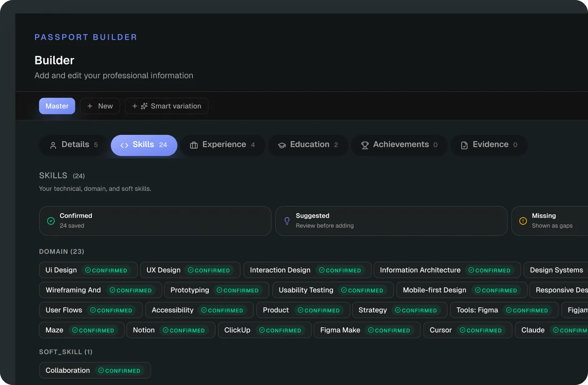Switch to the Education tab
Viewport: 588px width, 385px height.
coord(308,145)
